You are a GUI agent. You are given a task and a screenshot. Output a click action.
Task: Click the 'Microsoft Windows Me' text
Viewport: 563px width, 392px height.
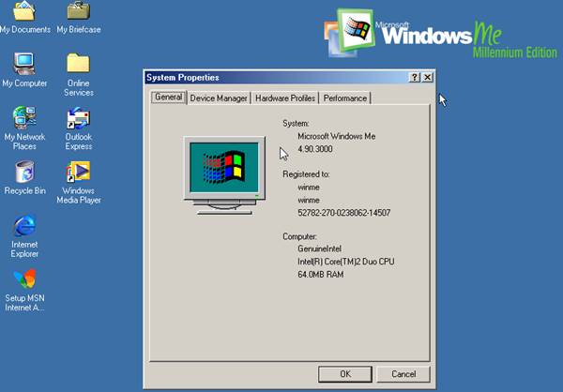(x=337, y=136)
